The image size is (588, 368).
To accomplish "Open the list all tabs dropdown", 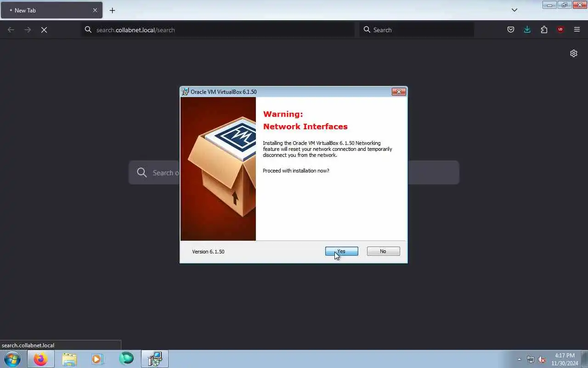I will click(x=514, y=10).
